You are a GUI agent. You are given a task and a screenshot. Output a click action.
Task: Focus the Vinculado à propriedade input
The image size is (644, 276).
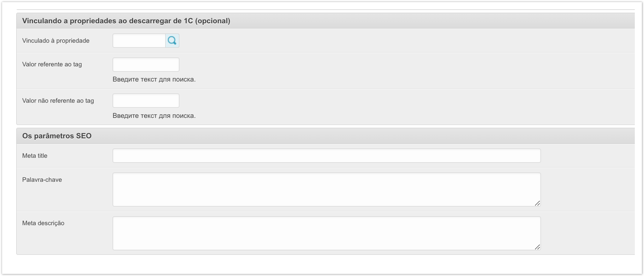coord(139,41)
